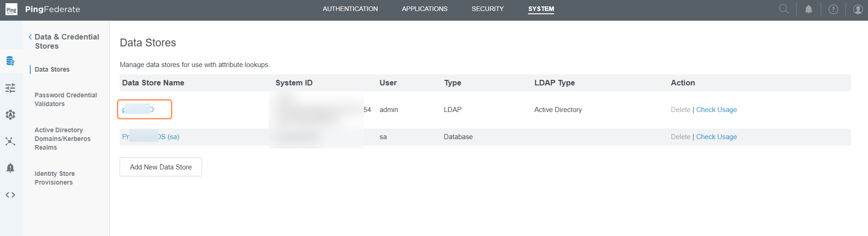Screen dimensions: 868x236
Task: Select Password Credential Validators in navigation
Action: coord(66,99)
